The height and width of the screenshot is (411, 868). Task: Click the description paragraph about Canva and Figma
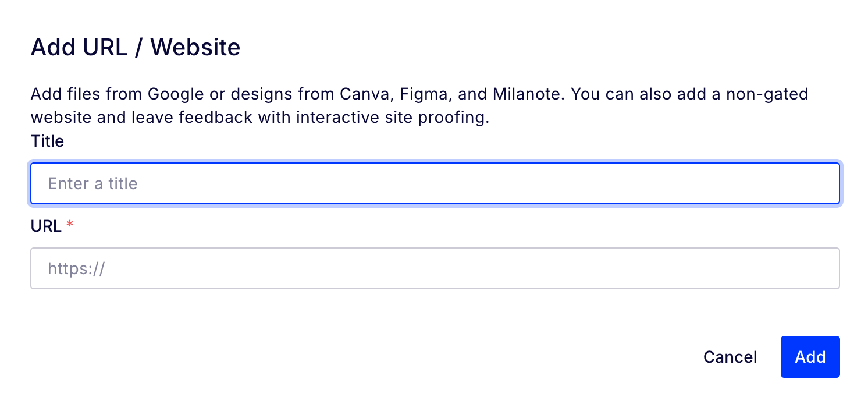click(419, 105)
